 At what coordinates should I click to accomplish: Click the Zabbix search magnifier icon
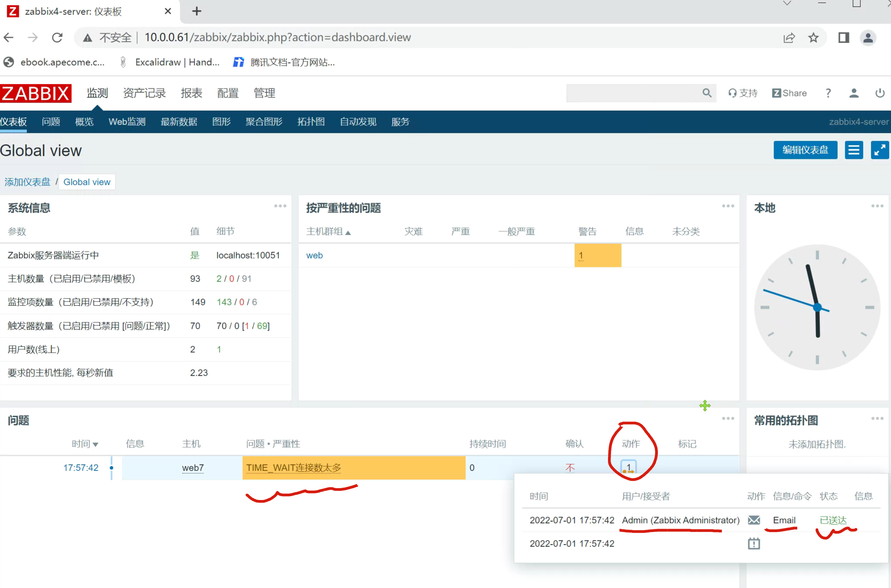(x=707, y=93)
